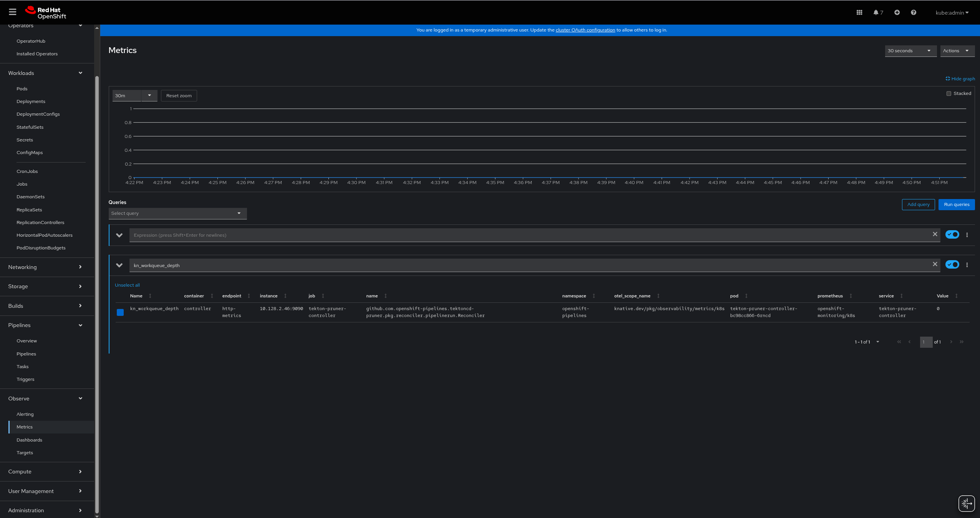Screen dimensions: 980x518
Task: Open the help question mark icon
Action: [x=913, y=12]
